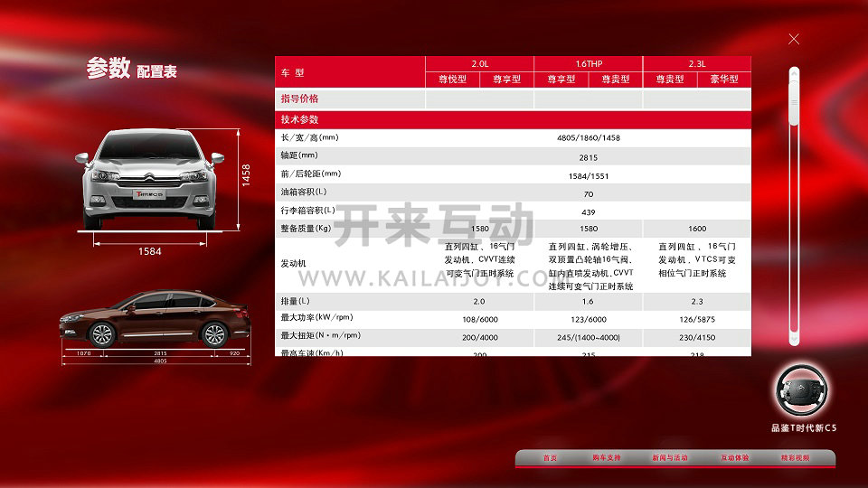Click the steering wheel icon

pos(802,390)
